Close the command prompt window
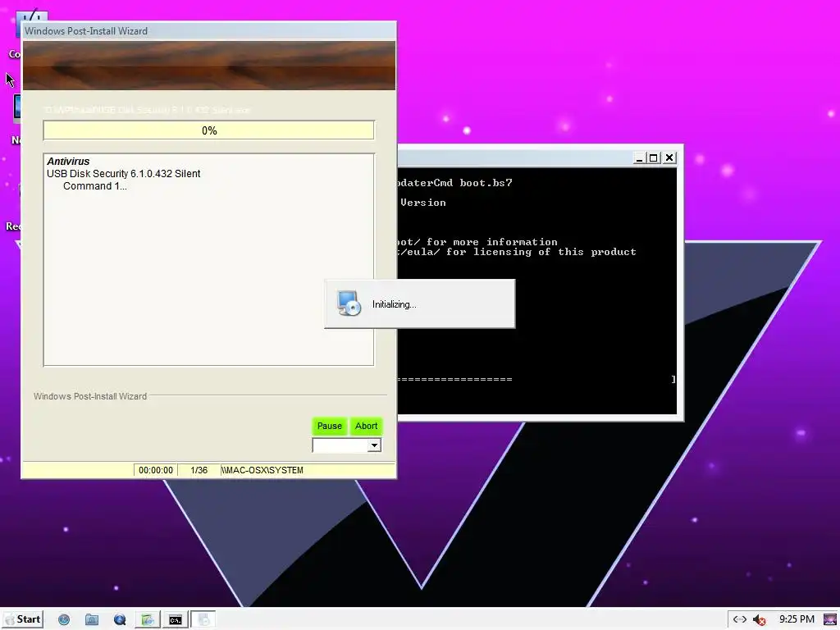Screen dimensions: 840x630 pos(669,158)
